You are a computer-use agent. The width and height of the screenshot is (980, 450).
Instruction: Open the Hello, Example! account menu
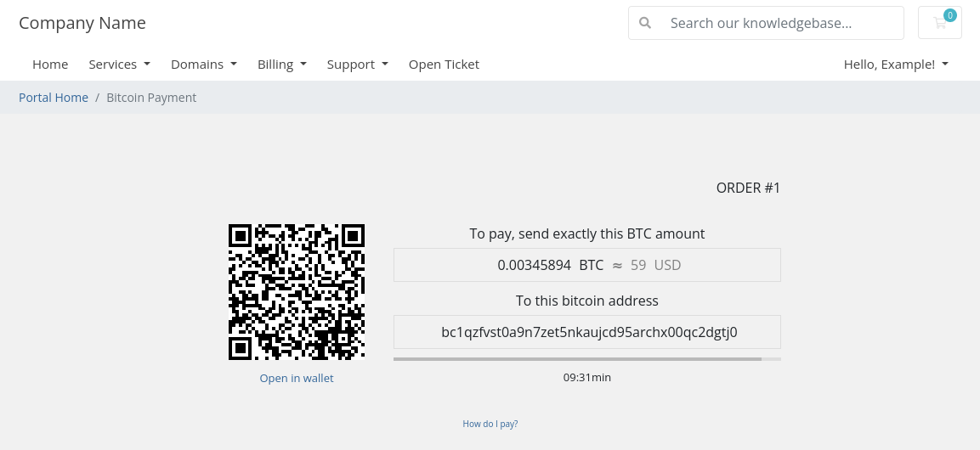click(896, 65)
